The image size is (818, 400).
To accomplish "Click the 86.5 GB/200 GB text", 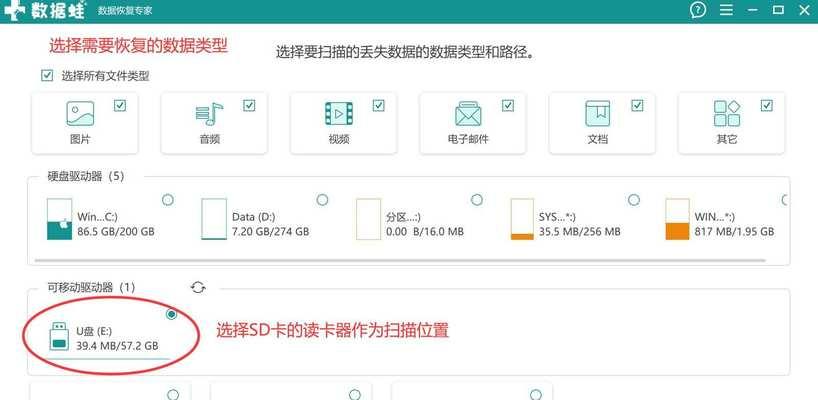I will point(116,231).
